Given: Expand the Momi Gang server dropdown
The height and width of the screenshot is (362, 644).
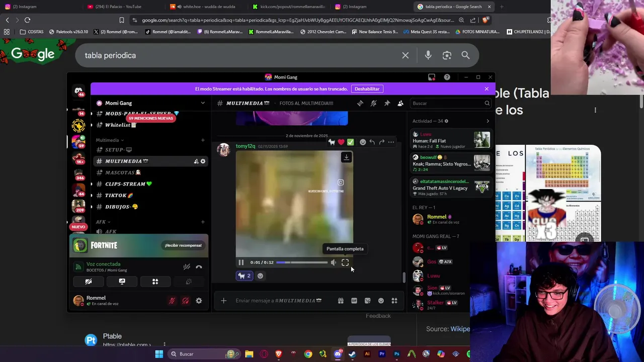Looking at the screenshot, I should point(203,103).
